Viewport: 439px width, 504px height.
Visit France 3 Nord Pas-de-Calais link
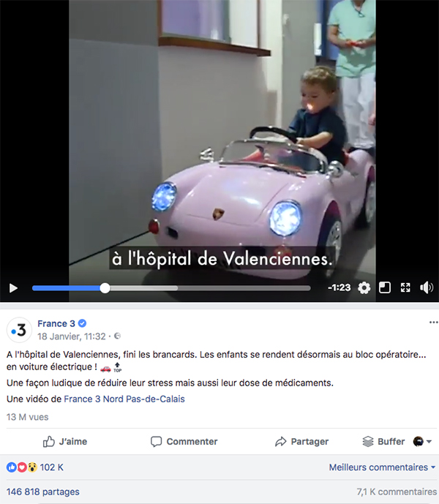tap(124, 399)
